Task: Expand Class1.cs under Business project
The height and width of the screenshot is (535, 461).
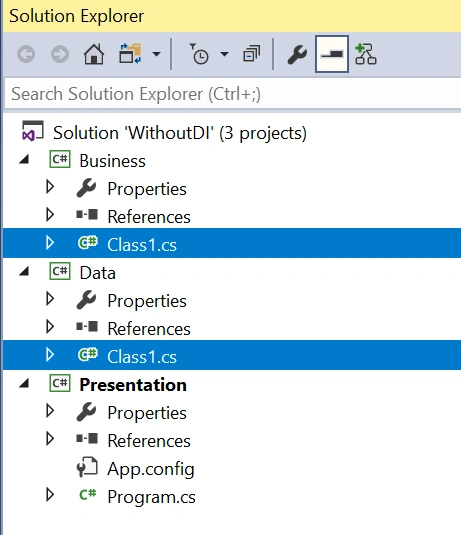Action: click(x=50, y=243)
